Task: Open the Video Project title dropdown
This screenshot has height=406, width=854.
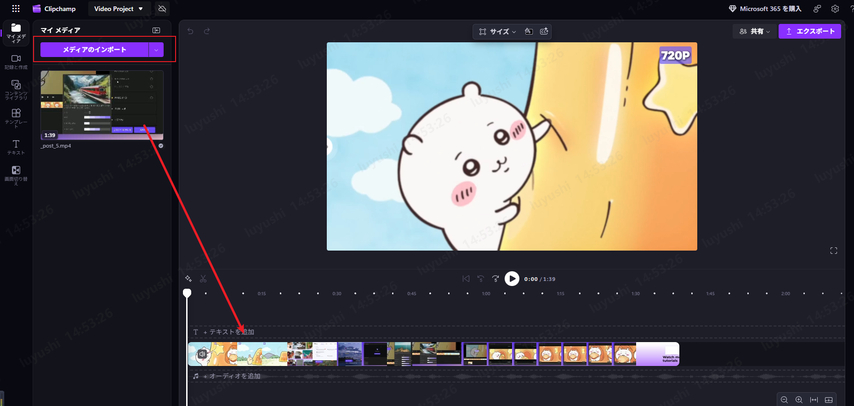Action: [x=119, y=9]
